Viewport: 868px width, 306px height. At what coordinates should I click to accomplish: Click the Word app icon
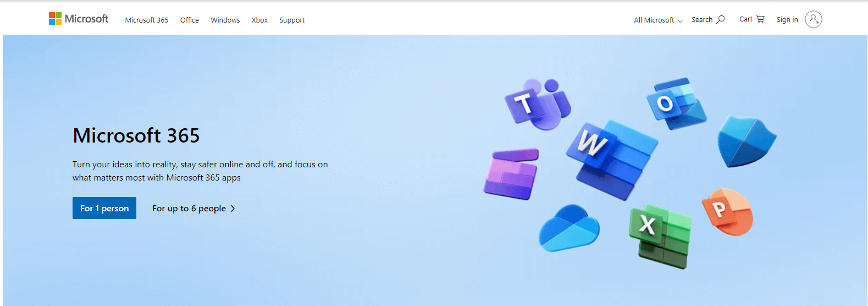pyautogui.click(x=613, y=160)
